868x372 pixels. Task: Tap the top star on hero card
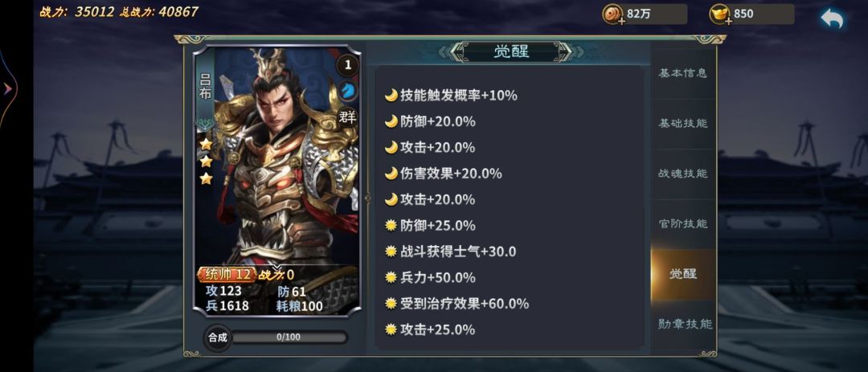206,144
